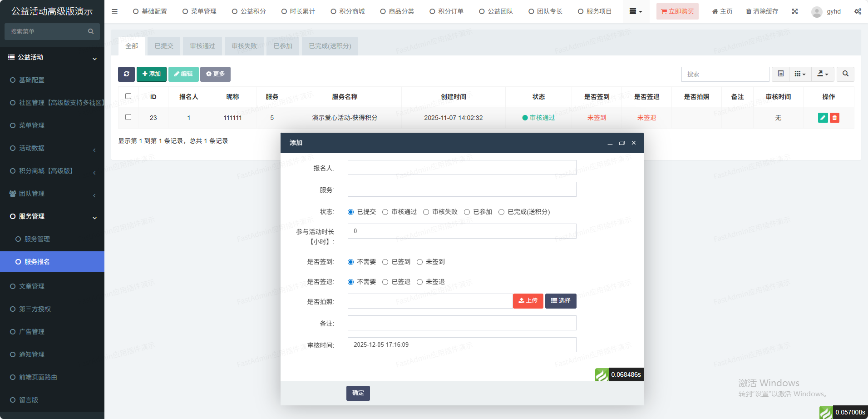Open 积分订单 in top navigation

[x=447, y=11]
